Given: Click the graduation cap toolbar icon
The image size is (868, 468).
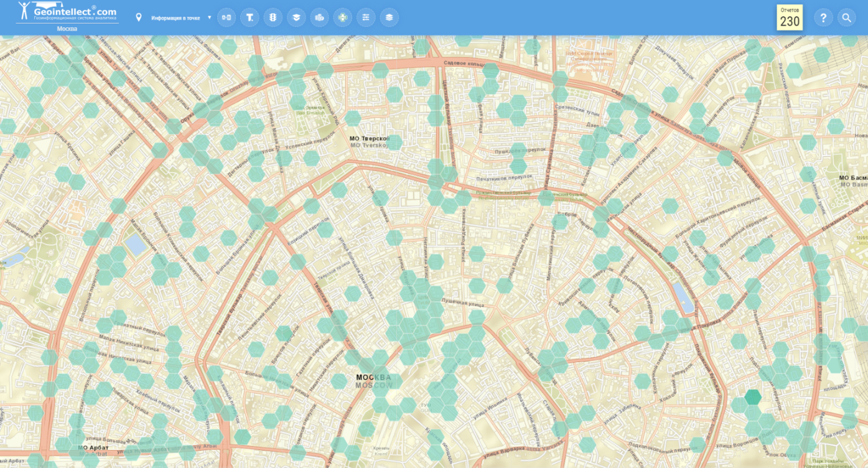Looking at the screenshot, I should [296, 17].
